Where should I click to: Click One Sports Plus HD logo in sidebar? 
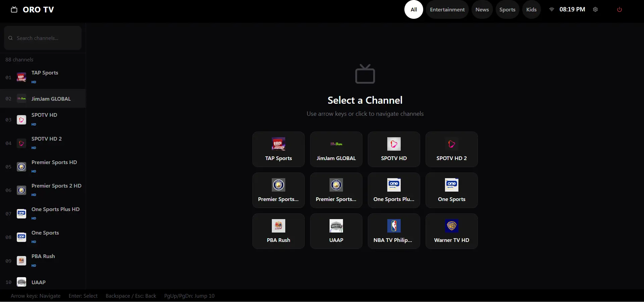click(x=21, y=214)
